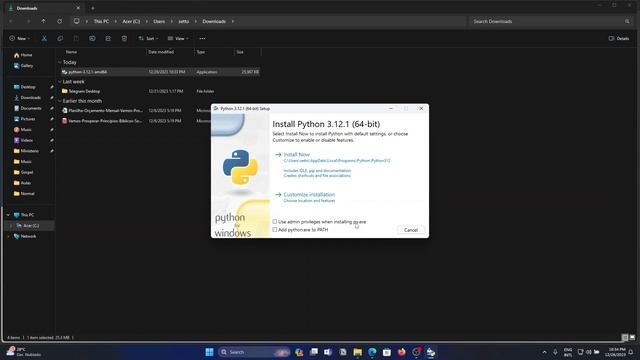This screenshot has width=640, height=360.
Task: Enable admin privileges when installing py.exe
Action: point(275,222)
